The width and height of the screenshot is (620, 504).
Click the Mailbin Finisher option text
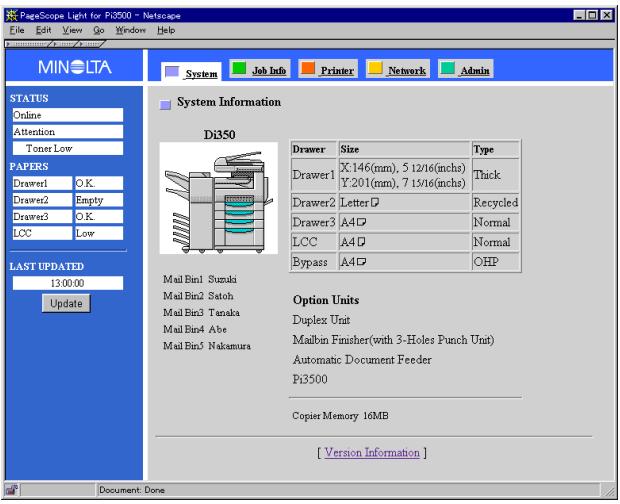pos(393,340)
